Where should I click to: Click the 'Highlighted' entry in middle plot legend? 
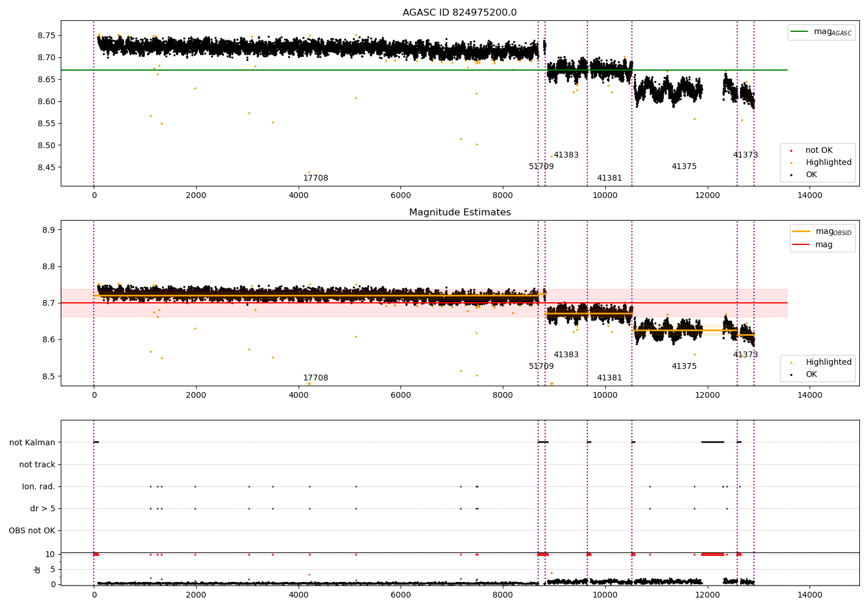click(x=821, y=362)
